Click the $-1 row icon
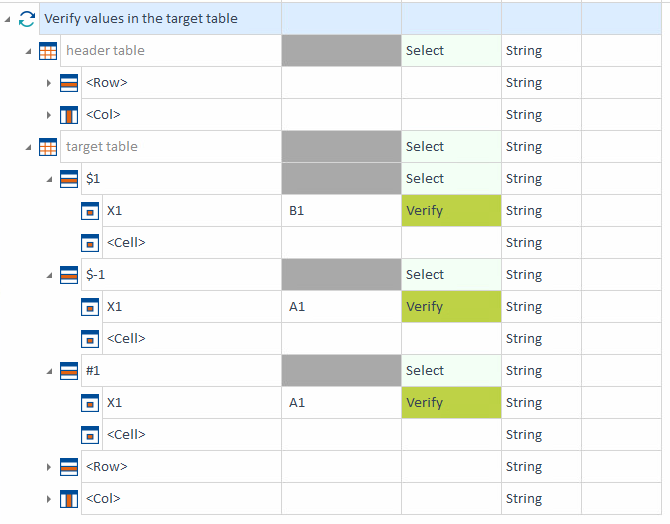This screenshot has width=670, height=524. [x=69, y=275]
